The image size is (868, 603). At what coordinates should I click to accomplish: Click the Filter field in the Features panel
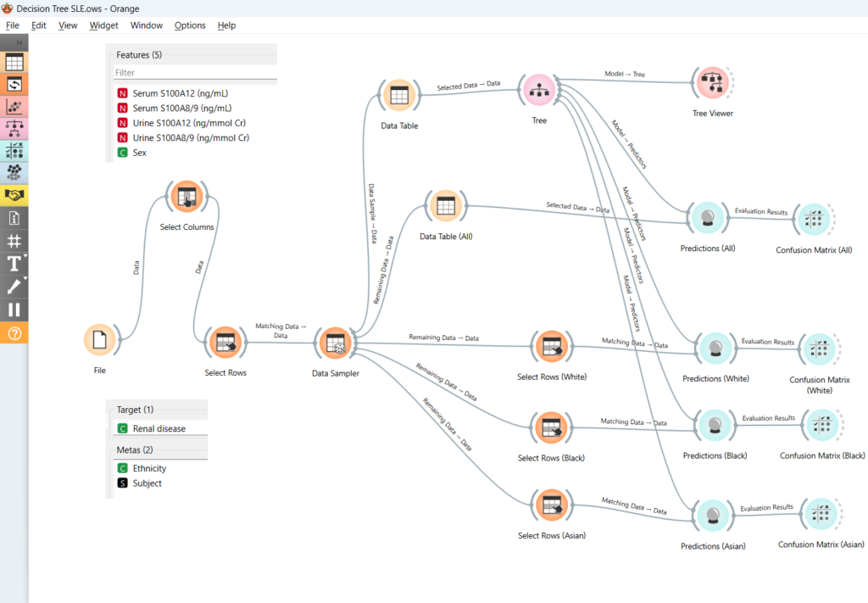[x=195, y=73]
